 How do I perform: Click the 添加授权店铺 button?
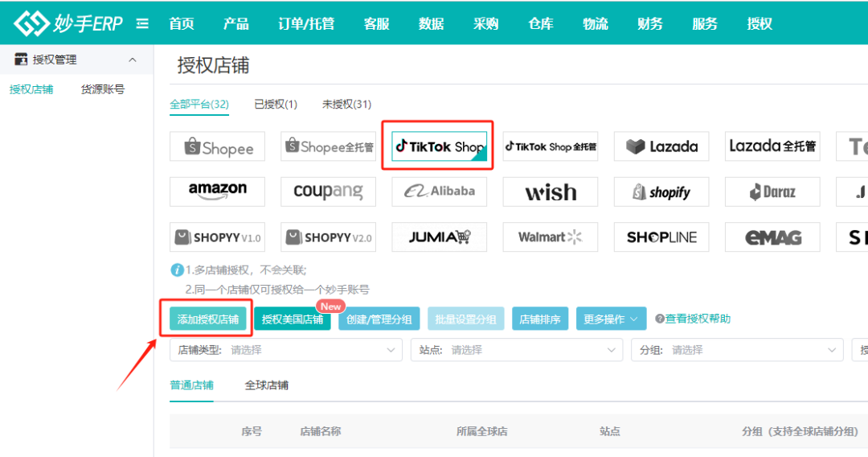pos(207,319)
